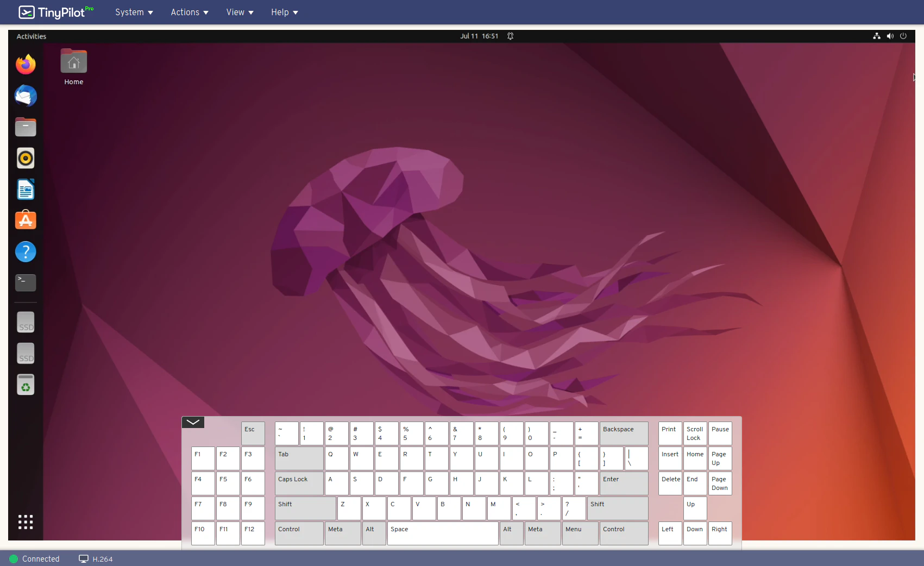The height and width of the screenshot is (566, 924).
Task: Click the Up arrow key
Action: (x=695, y=508)
